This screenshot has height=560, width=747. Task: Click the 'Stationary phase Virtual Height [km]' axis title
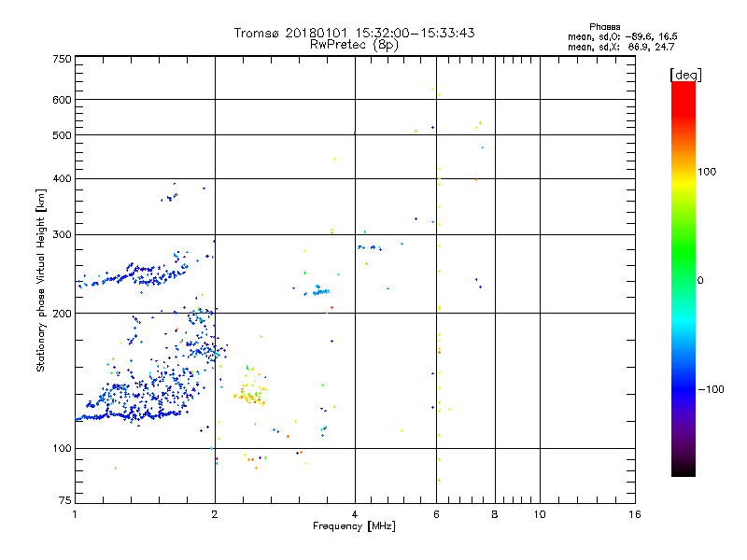coord(41,281)
